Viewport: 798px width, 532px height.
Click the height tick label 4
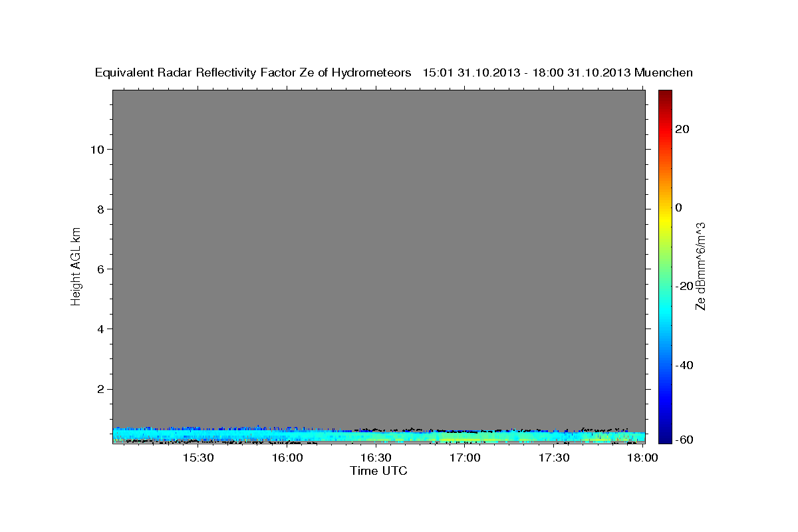(100, 329)
